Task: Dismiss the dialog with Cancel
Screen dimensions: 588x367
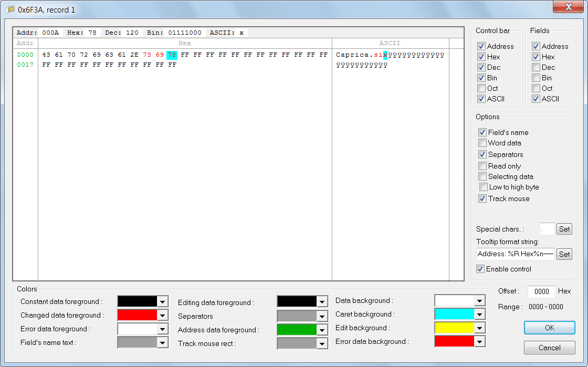Action: (x=549, y=347)
